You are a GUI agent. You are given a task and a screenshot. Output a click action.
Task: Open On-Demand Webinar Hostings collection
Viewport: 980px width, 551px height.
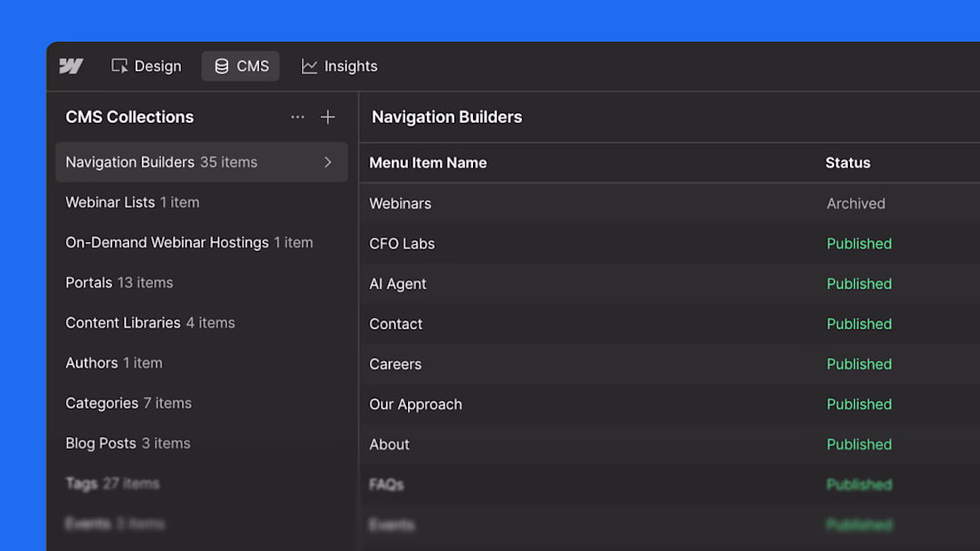click(201, 242)
